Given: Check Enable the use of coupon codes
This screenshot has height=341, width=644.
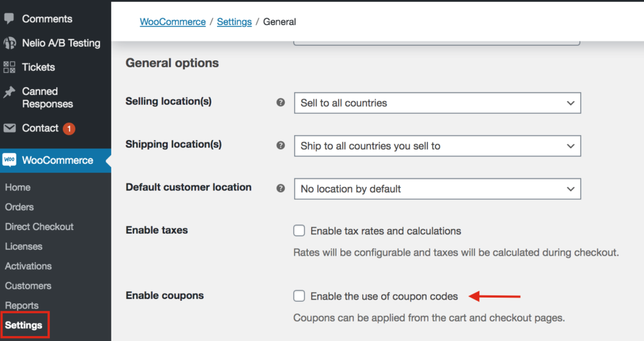Looking at the screenshot, I should click(299, 296).
